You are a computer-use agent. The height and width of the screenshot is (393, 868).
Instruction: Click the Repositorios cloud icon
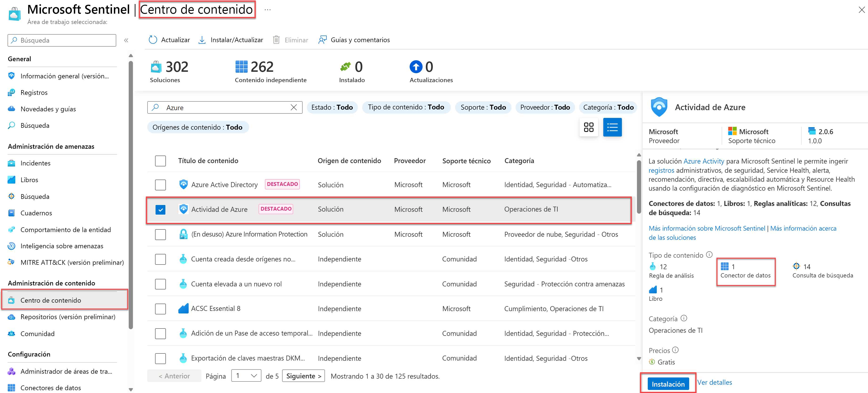pyautogui.click(x=12, y=317)
